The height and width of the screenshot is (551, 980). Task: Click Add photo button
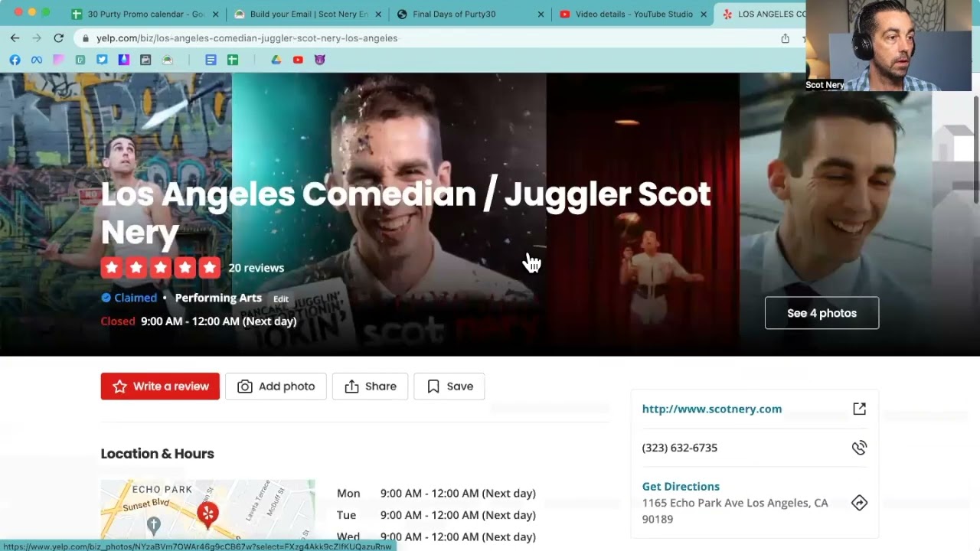pos(276,386)
